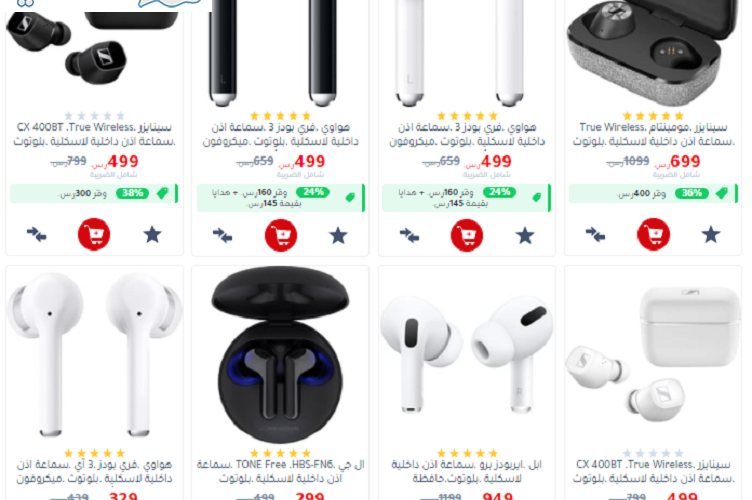Click favorite star for white Huawei FreeBuds 3

pos(525,235)
